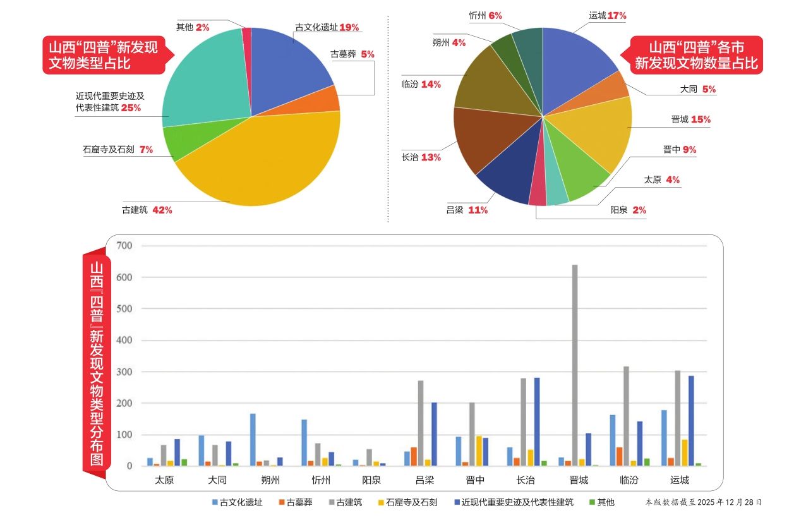Image resolution: width=806 pixels, height=532 pixels.
Task: Click the red 各市新发现文物数量占比 banner
Action: tap(697, 55)
